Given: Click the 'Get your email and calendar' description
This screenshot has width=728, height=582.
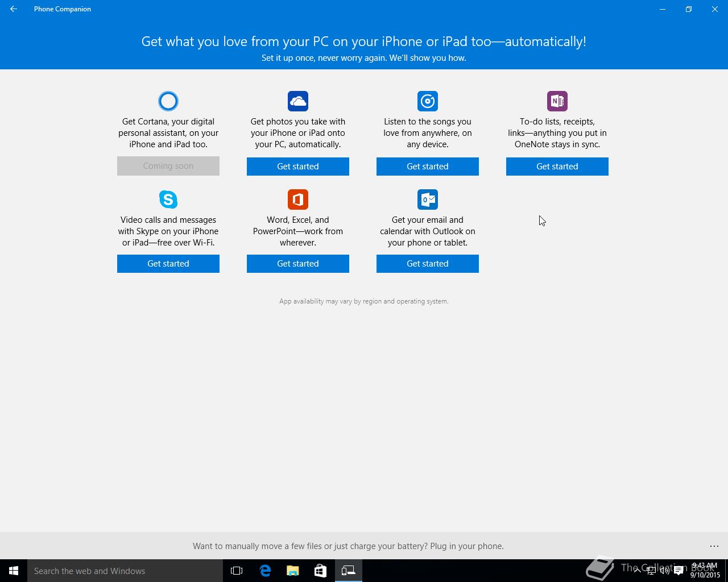Looking at the screenshot, I should [428, 231].
